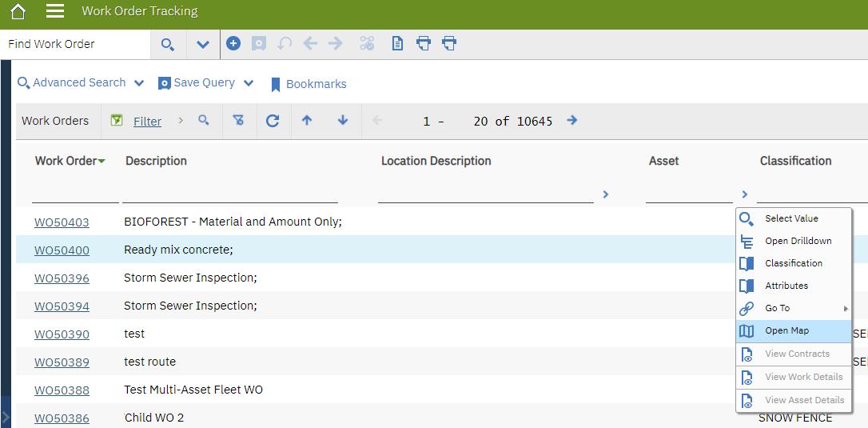Click the first printer icon in the toolbar
The width and height of the screenshot is (868, 428).
coord(424,43)
